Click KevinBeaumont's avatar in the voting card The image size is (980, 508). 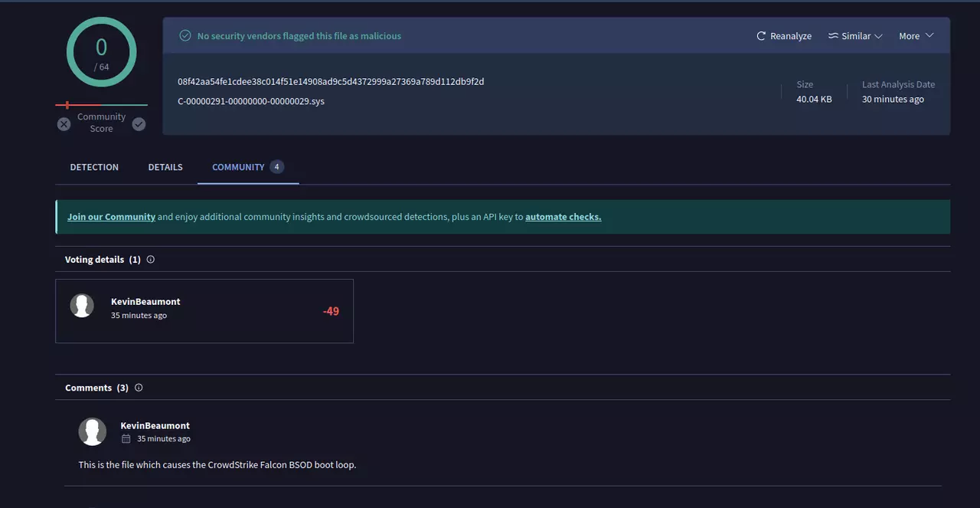[x=82, y=306]
